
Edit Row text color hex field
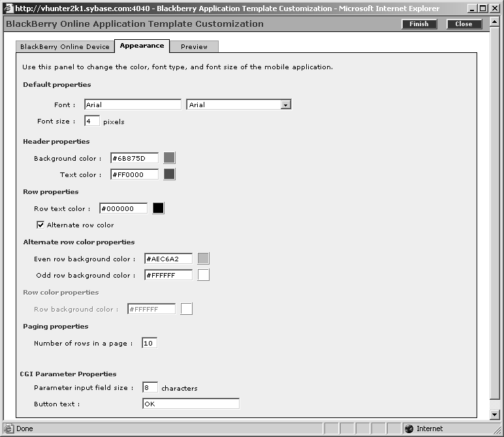[x=123, y=208]
